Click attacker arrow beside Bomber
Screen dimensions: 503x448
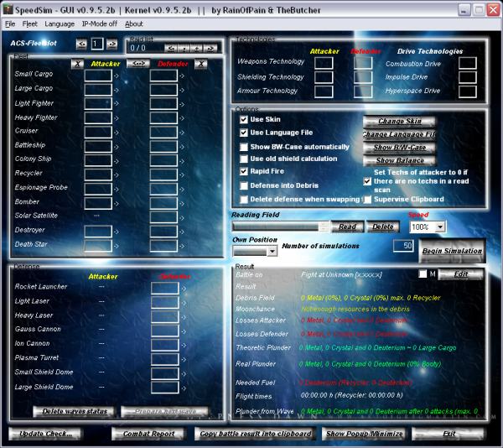(117, 204)
